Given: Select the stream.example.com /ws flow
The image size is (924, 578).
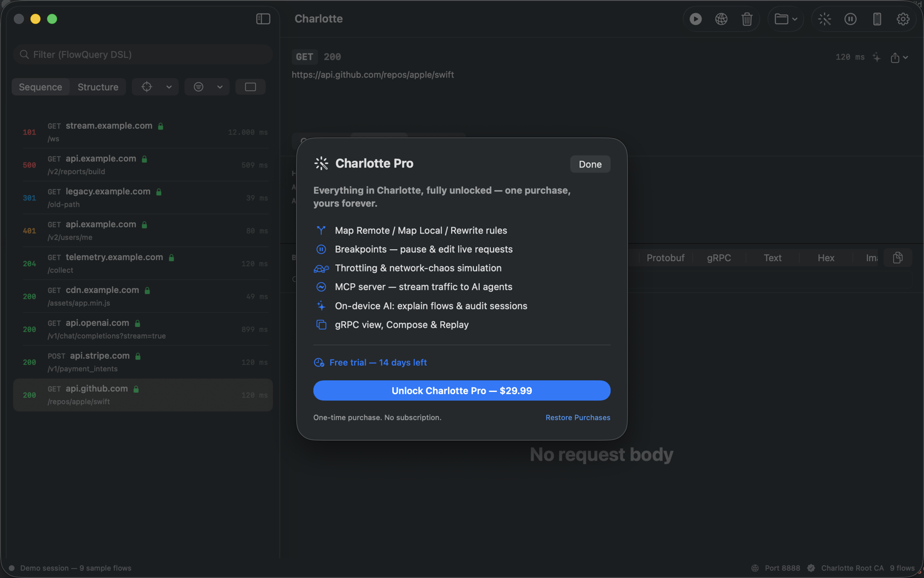Looking at the screenshot, I should pos(143,132).
